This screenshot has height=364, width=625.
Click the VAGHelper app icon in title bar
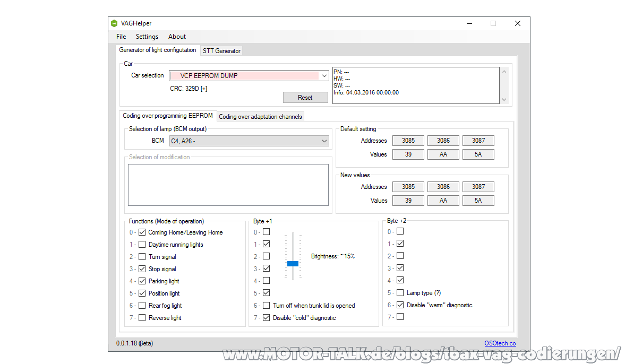coord(114,23)
